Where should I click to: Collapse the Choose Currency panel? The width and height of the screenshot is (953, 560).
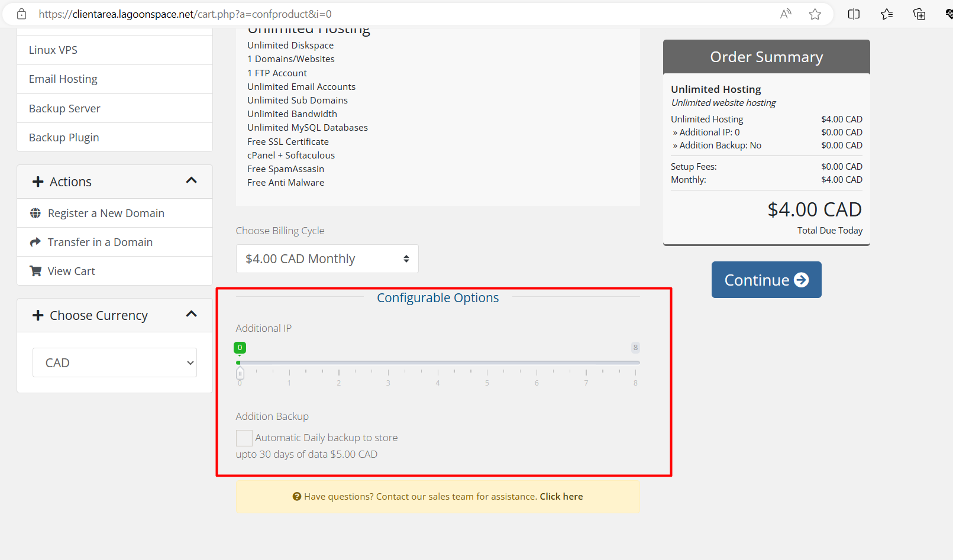191,315
